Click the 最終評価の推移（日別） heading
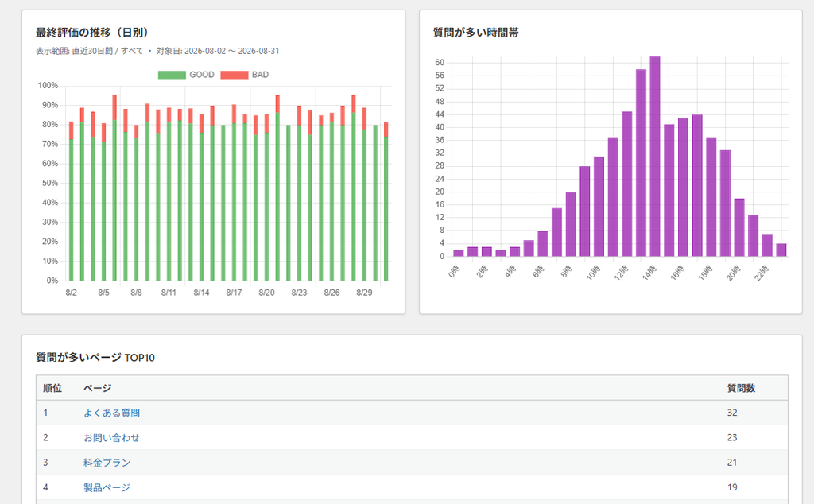814x504 pixels. 94,33
